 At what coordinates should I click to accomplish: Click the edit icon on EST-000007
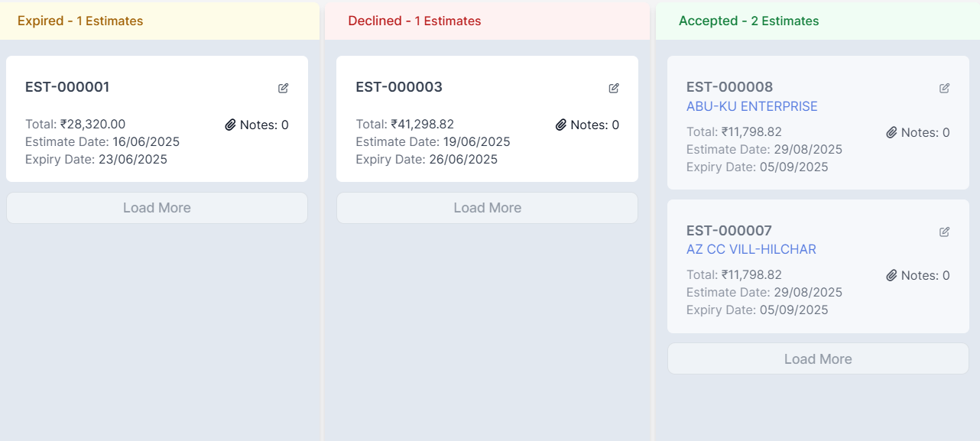[x=945, y=232]
